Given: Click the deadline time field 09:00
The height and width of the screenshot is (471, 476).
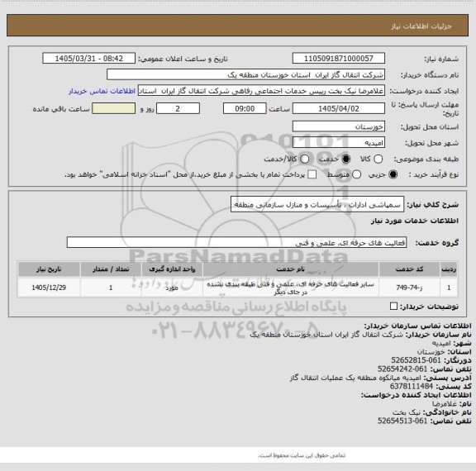Looking at the screenshot, I should [245, 108].
